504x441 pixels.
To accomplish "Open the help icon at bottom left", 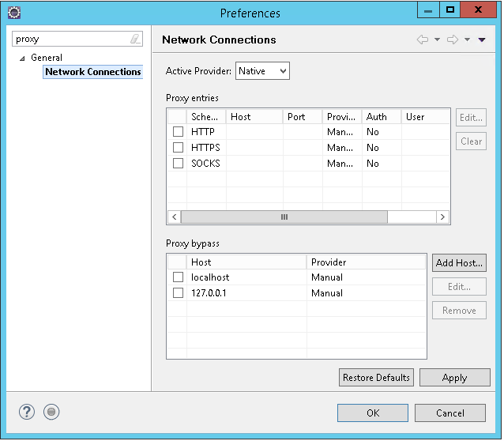I will tap(27, 412).
